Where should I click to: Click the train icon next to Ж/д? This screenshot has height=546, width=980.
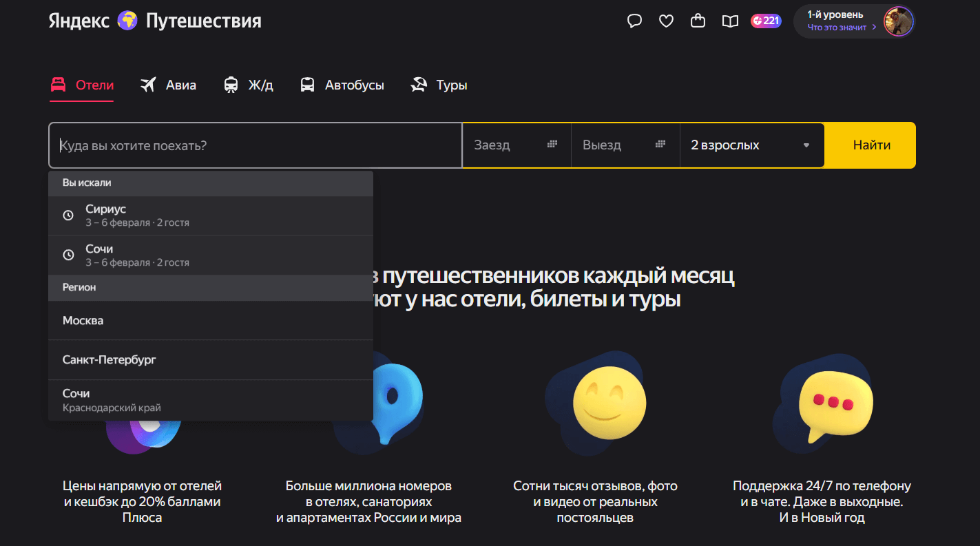click(231, 85)
